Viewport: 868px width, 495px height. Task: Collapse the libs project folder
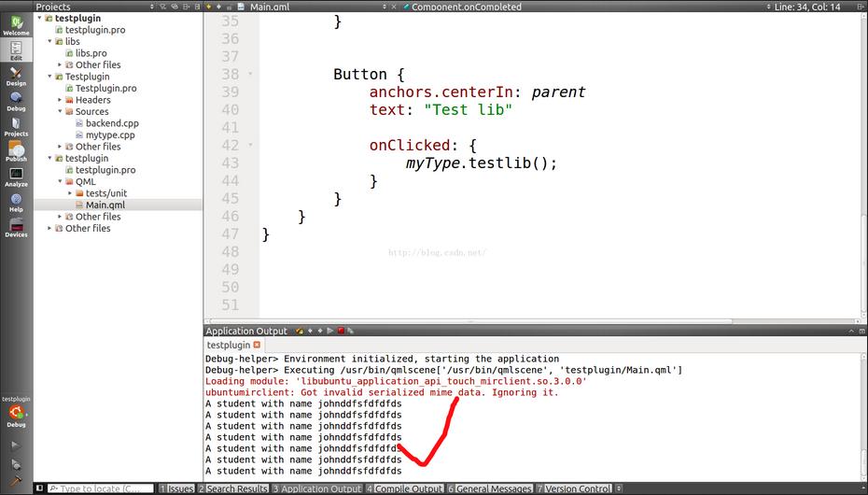pyautogui.click(x=49, y=41)
